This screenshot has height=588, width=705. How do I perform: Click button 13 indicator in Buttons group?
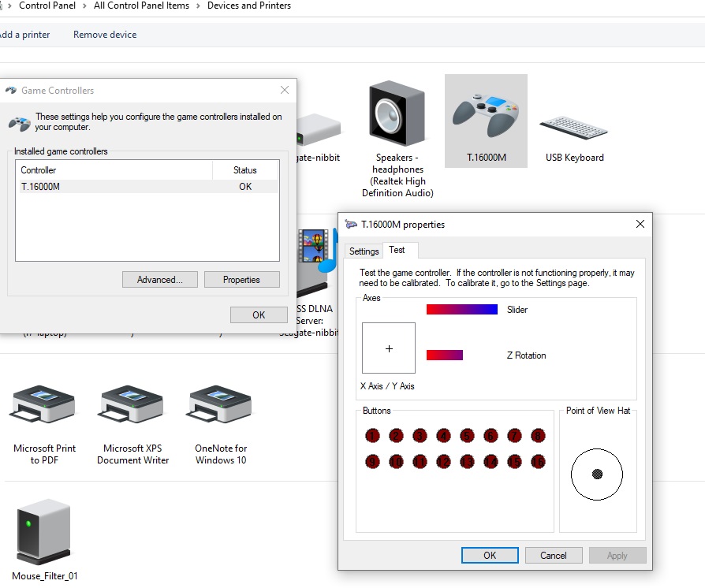[x=467, y=462]
